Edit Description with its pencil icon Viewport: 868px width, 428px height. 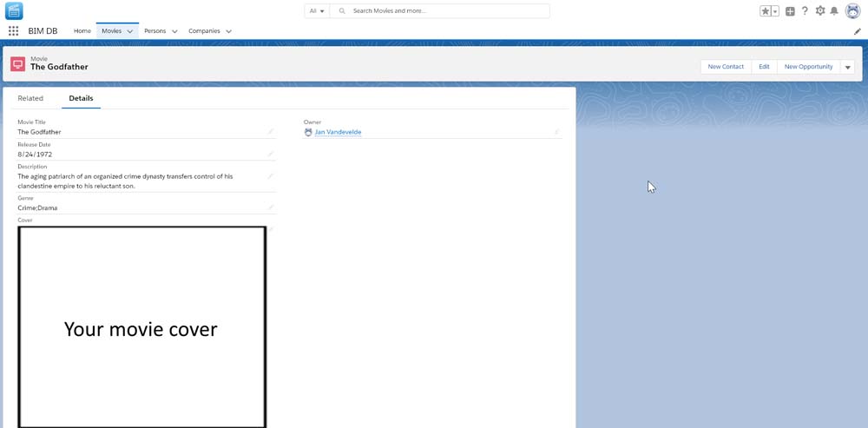click(271, 176)
